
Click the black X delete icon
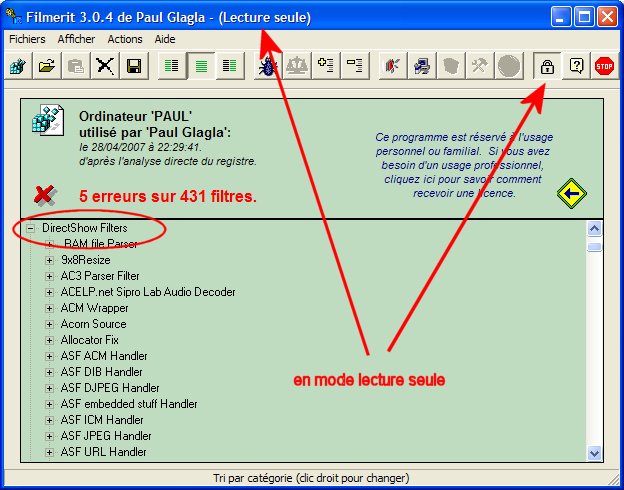click(105, 66)
